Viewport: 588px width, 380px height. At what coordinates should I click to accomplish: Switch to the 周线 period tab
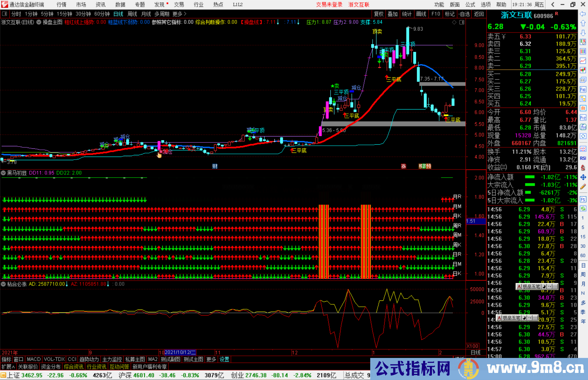click(132, 14)
